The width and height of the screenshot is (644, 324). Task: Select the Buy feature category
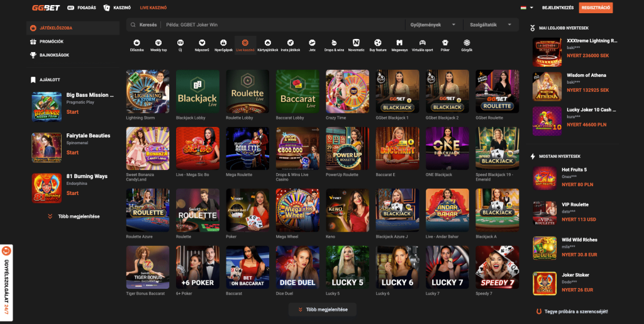click(378, 45)
